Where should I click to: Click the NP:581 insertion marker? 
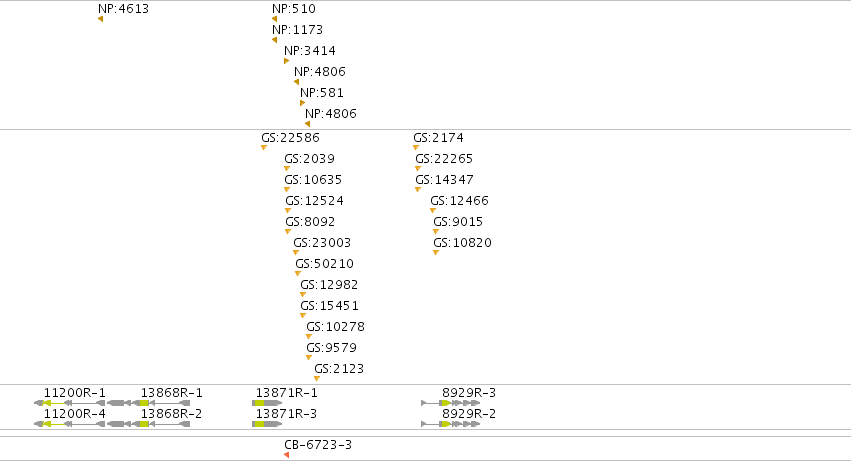click(x=302, y=103)
